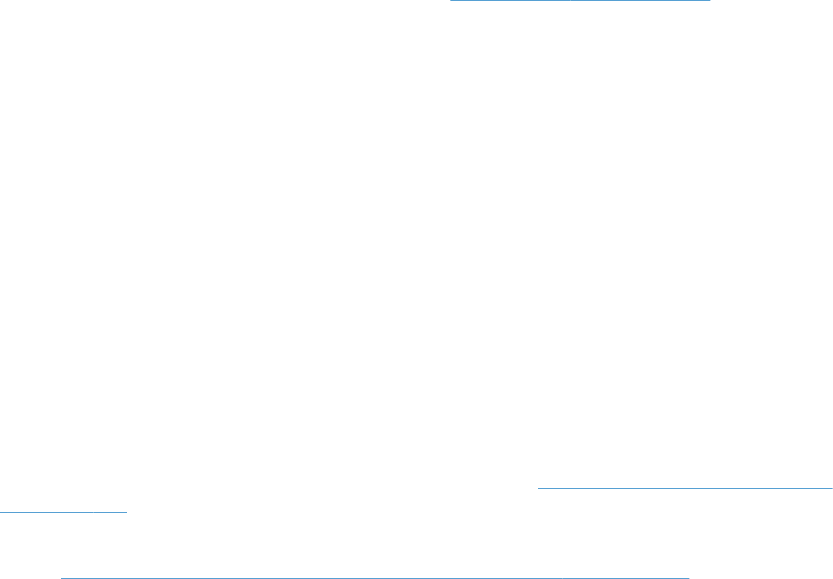The image size is (833, 579).
Task: Open the long underlined link at the right margin
Action: [685, 488]
